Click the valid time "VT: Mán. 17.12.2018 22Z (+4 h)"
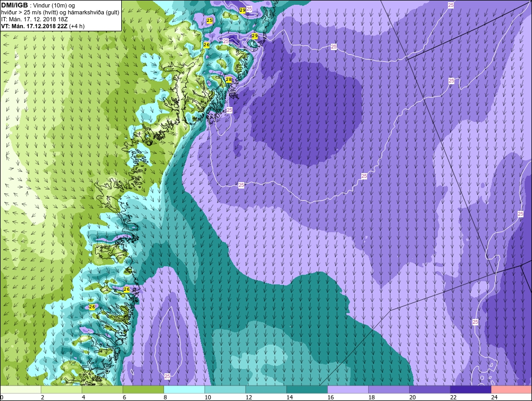Image resolution: width=532 pixels, height=401 pixels. tap(43, 26)
